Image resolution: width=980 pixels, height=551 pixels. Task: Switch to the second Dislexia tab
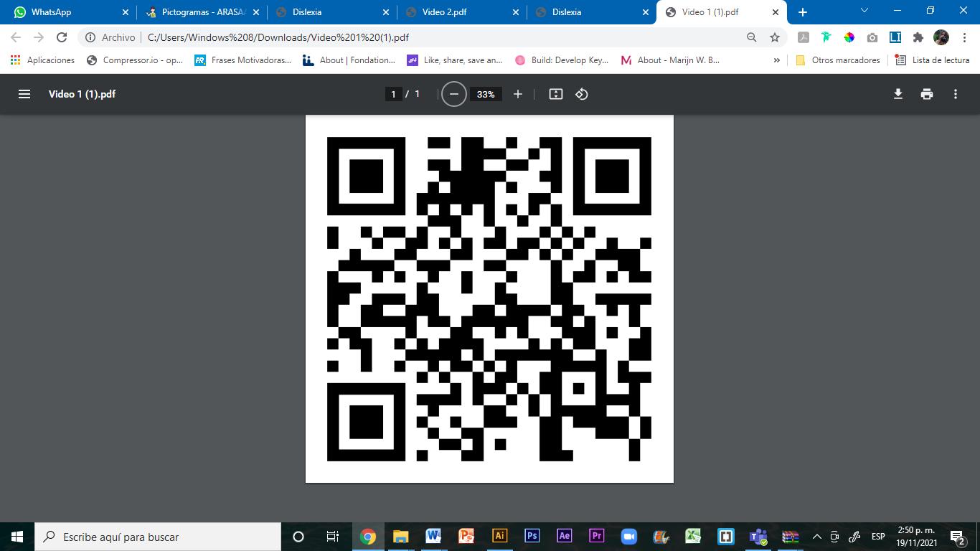coord(592,12)
